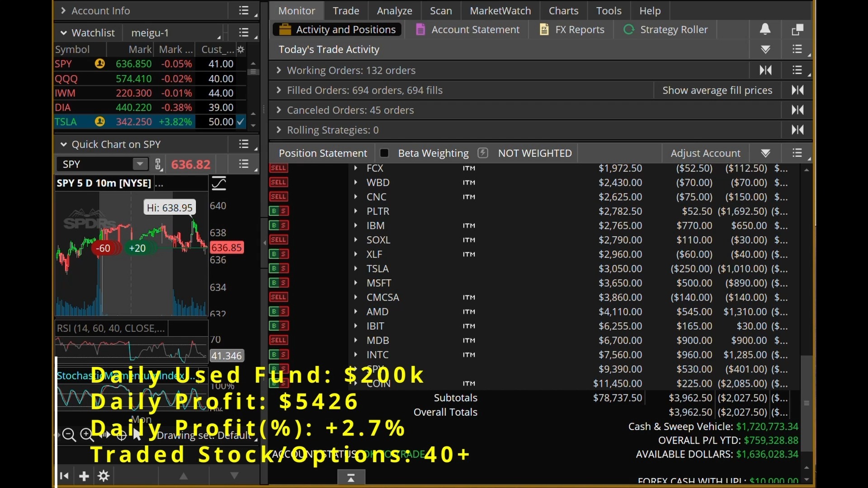Open the Position Statement menu icon
This screenshot has height=488, width=868.
[x=797, y=153]
